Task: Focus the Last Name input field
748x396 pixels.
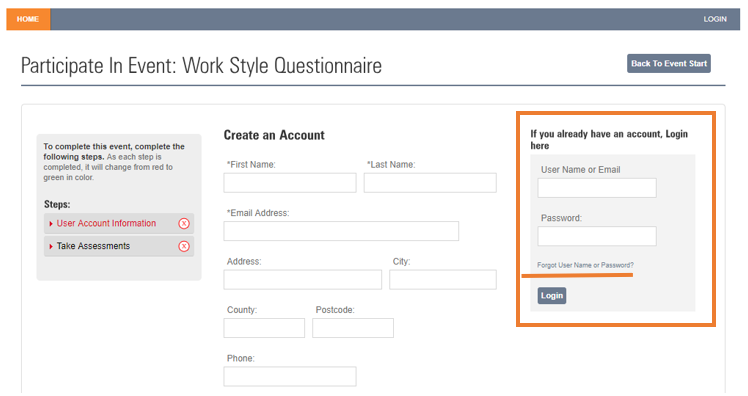Action: [430, 183]
